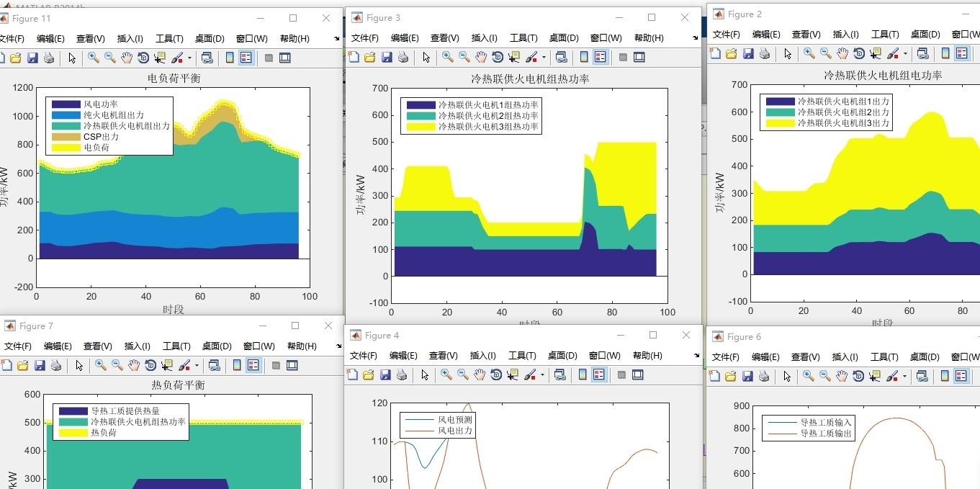Toggle Insert Legend in Figure 4 toolbar

598,374
